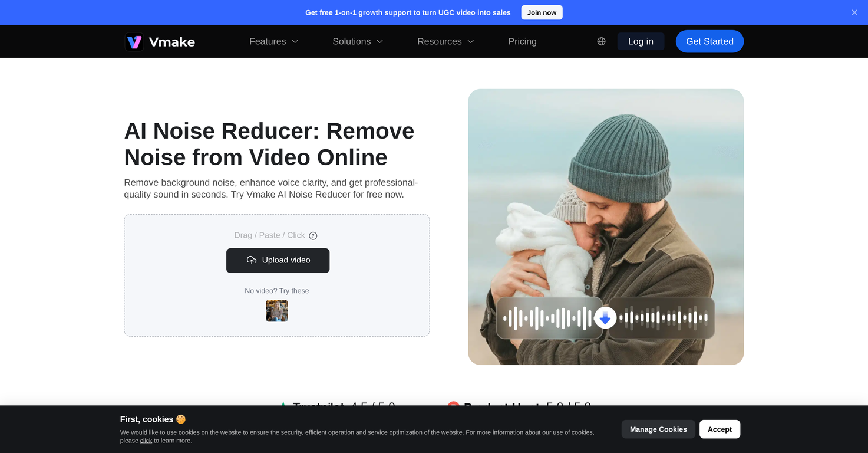Screen dimensions: 868x453
Task: Click the question mark help icon near Drag/Paste/Click
Action: point(313,235)
